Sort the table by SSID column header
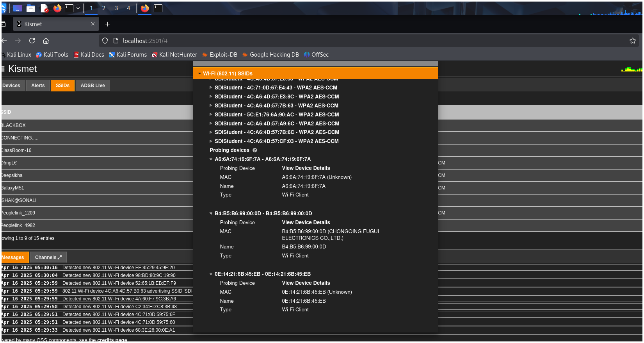The height and width of the screenshot is (343, 644). 97,112
